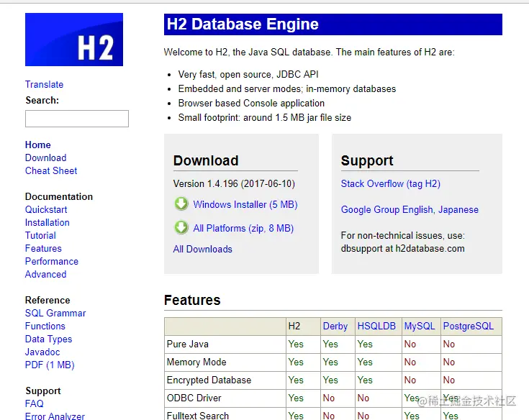Download All Platforms (zip, 8 MB)
The height and width of the screenshot is (420, 529).
(243, 228)
